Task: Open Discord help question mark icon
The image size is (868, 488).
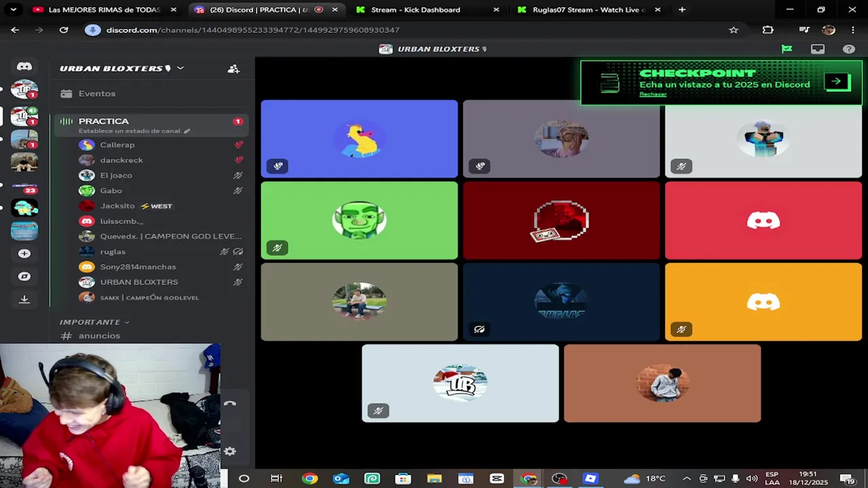Action: 849,49
